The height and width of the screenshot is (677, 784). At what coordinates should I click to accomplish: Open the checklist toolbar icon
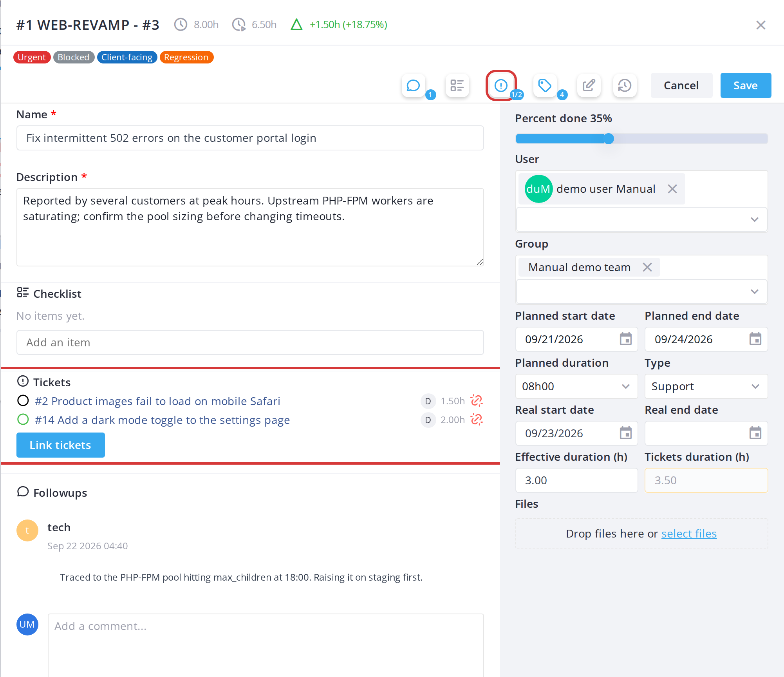457,85
